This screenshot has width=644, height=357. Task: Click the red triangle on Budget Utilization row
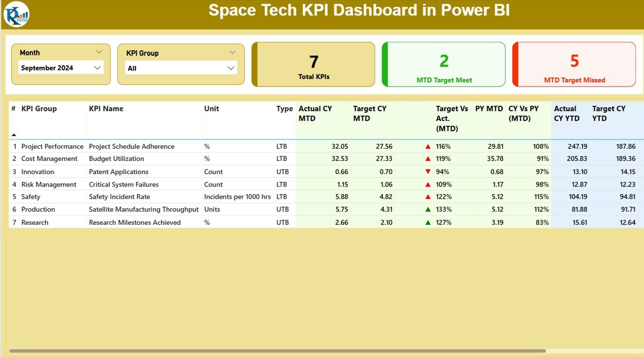[427, 159]
